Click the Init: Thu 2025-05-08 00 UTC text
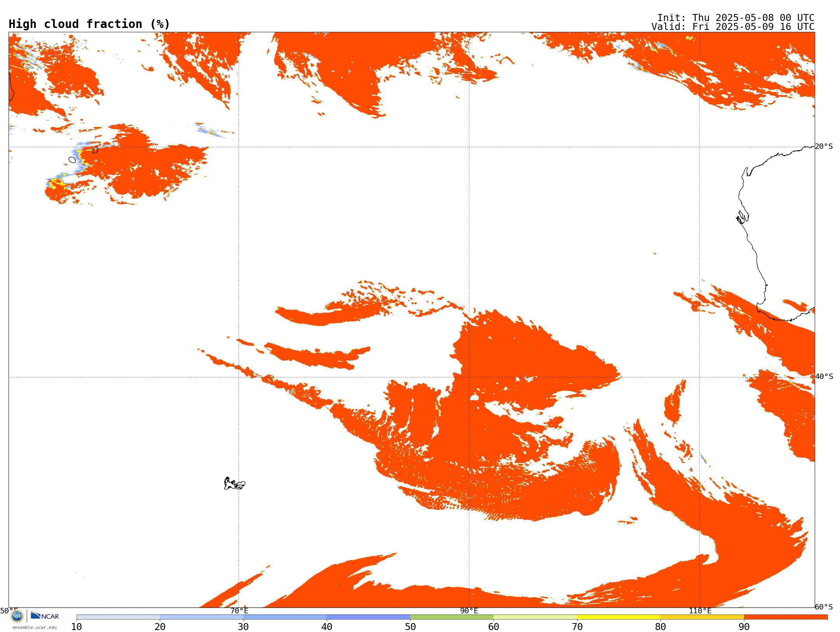This screenshot has width=840, height=632. tap(736, 18)
